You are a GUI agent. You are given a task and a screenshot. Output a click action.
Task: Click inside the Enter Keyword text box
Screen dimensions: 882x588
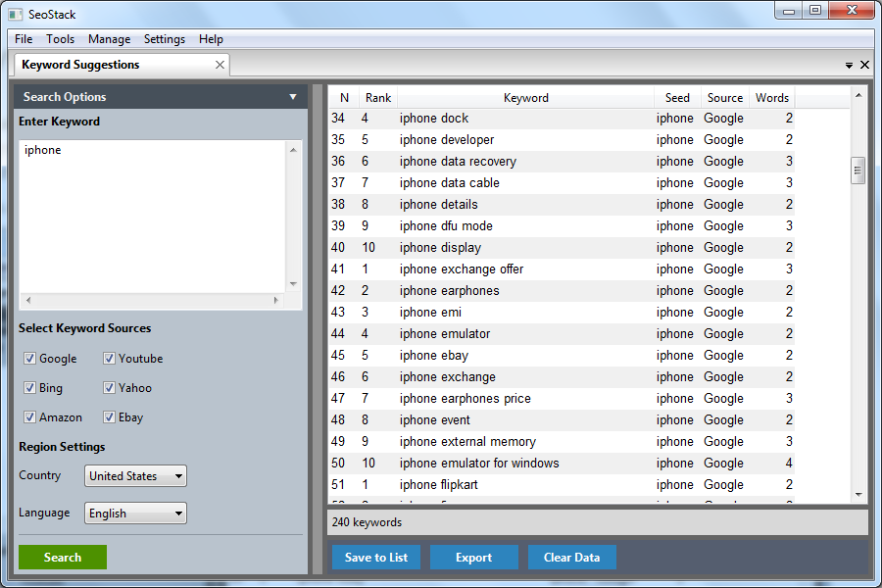pyautogui.click(x=153, y=217)
